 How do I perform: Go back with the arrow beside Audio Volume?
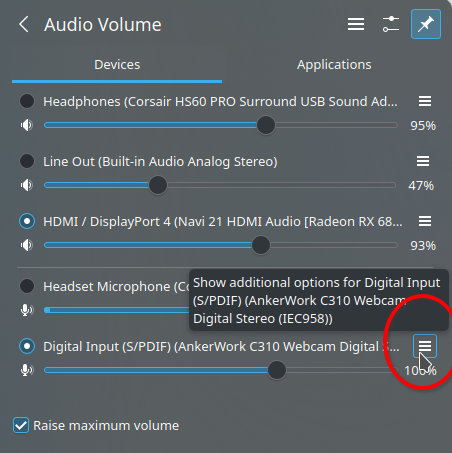pyautogui.click(x=24, y=24)
